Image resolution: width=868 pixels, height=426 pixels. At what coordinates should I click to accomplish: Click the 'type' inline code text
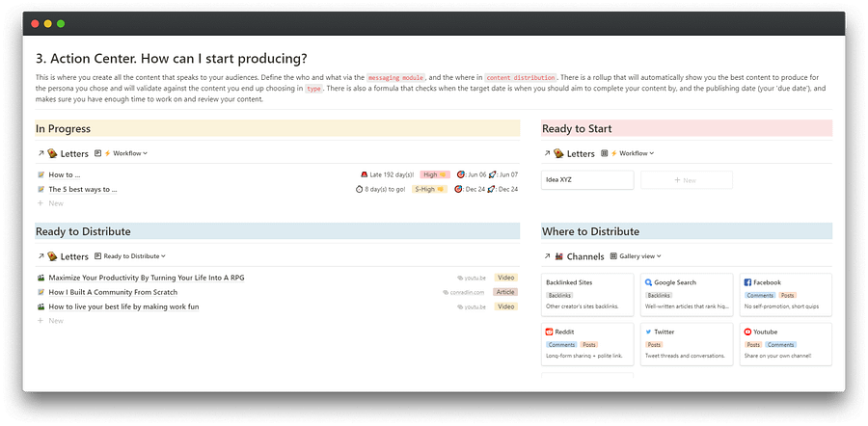pyautogui.click(x=313, y=89)
